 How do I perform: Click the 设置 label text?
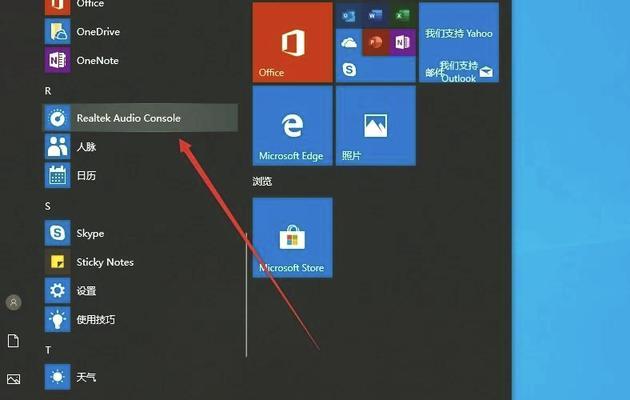(x=86, y=291)
